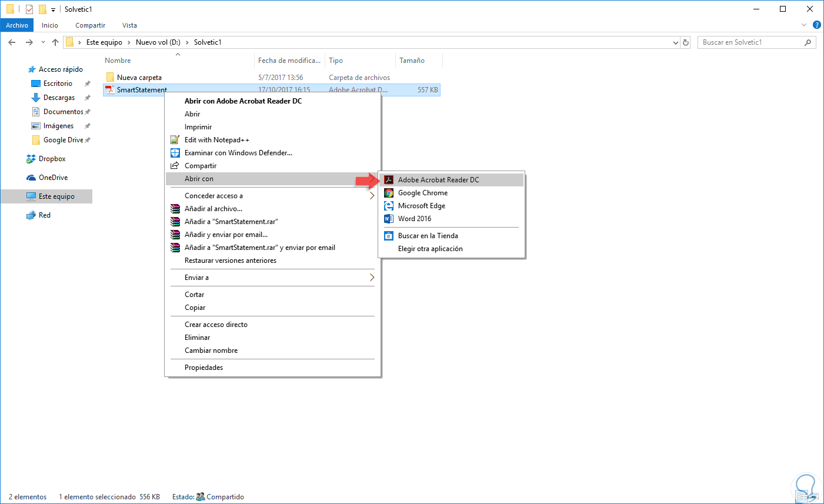The image size is (824, 504).
Task: Select the SmartStatement PDF file
Action: tap(141, 90)
